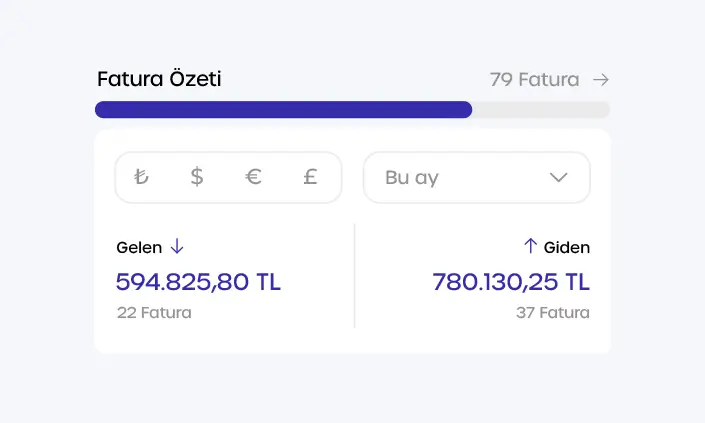
Task: Select the Turkish Lira currency symbol
Action: [141, 178]
